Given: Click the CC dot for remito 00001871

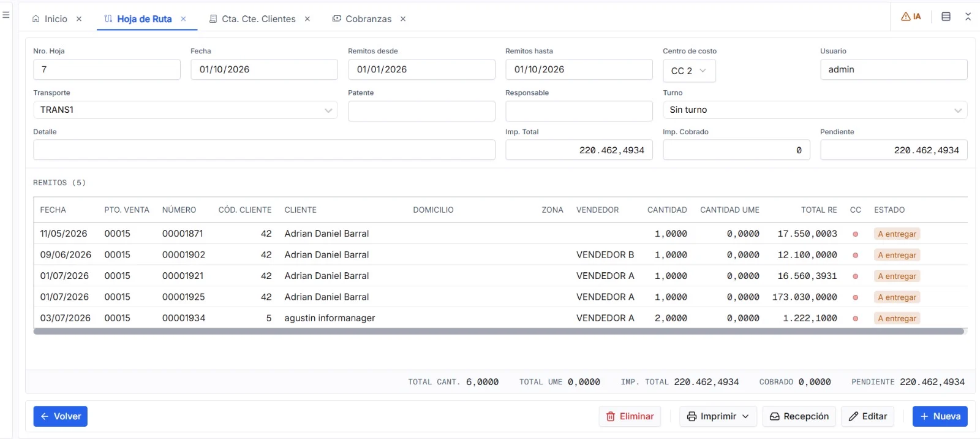Looking at the screenshot, I should point(856,234).
